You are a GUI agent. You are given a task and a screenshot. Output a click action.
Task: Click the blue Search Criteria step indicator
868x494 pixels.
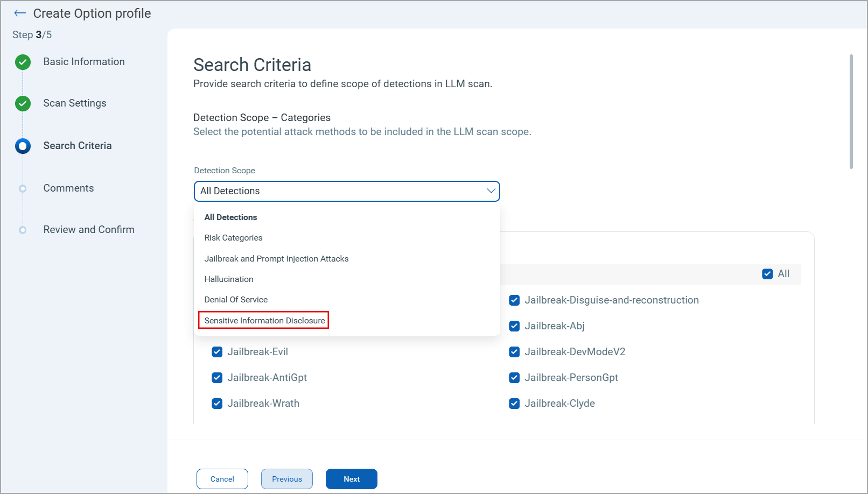click(23, 145)
